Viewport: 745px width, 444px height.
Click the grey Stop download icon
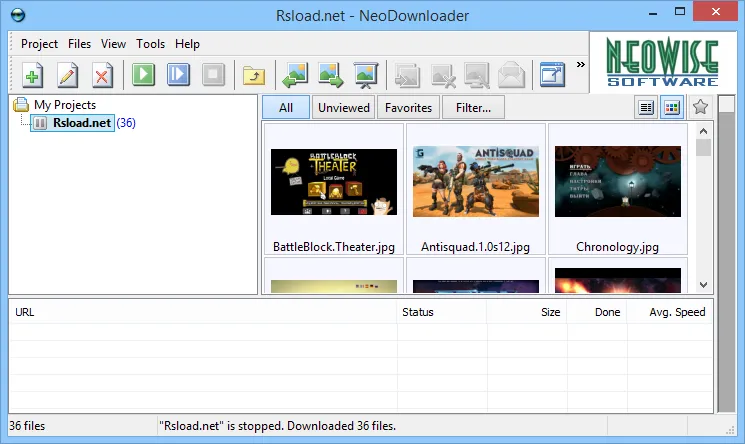(213, 75)
